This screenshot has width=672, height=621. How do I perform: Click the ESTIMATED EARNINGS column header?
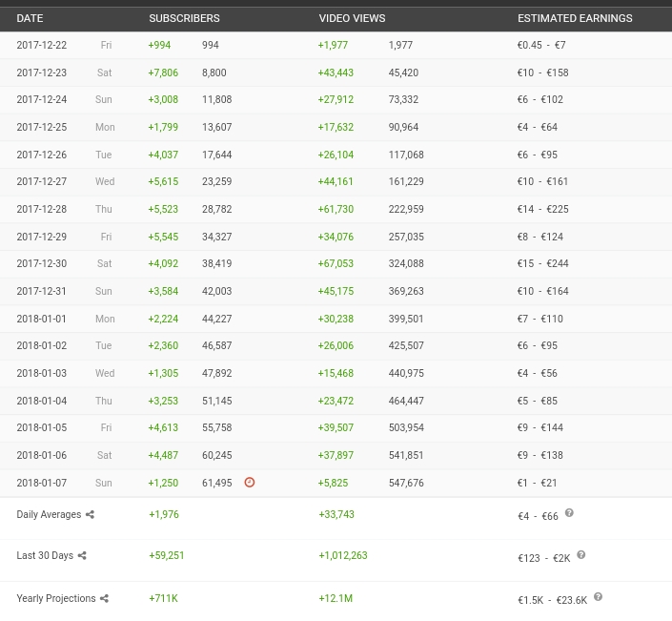tap(574, 18)
